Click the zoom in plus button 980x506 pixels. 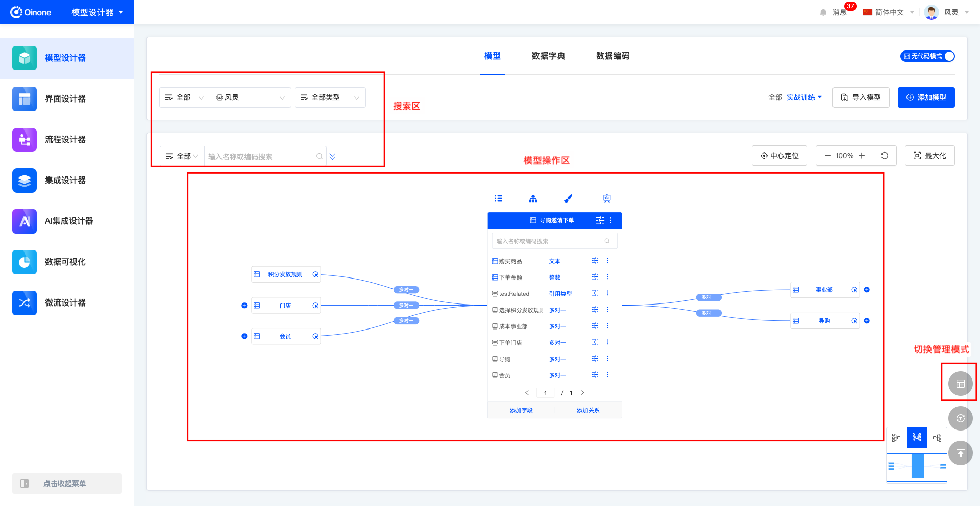click(x=862, y=156)
